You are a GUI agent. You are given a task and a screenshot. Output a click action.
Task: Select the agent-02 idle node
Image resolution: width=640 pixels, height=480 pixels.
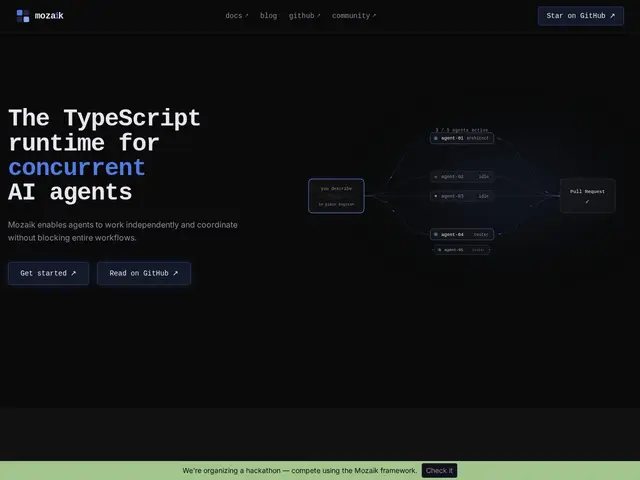462,177
